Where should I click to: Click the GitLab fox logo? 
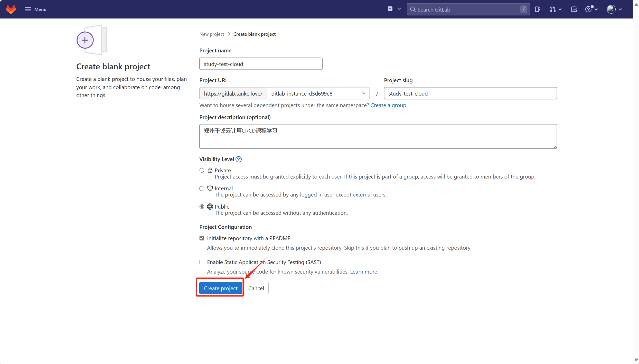tap(11, 9)
